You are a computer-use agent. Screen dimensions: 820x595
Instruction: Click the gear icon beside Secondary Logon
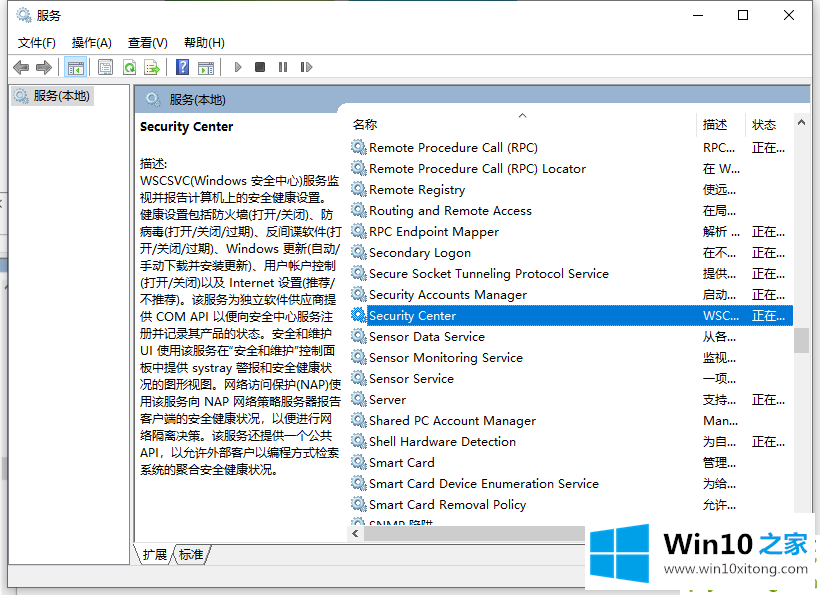pos(359,253)
